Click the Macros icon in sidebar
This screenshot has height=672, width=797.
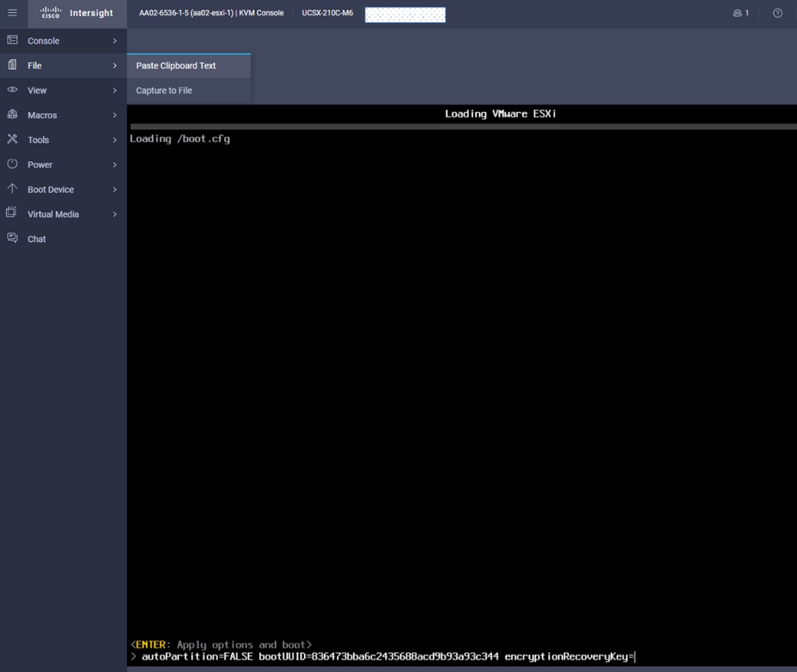point(12,114)
